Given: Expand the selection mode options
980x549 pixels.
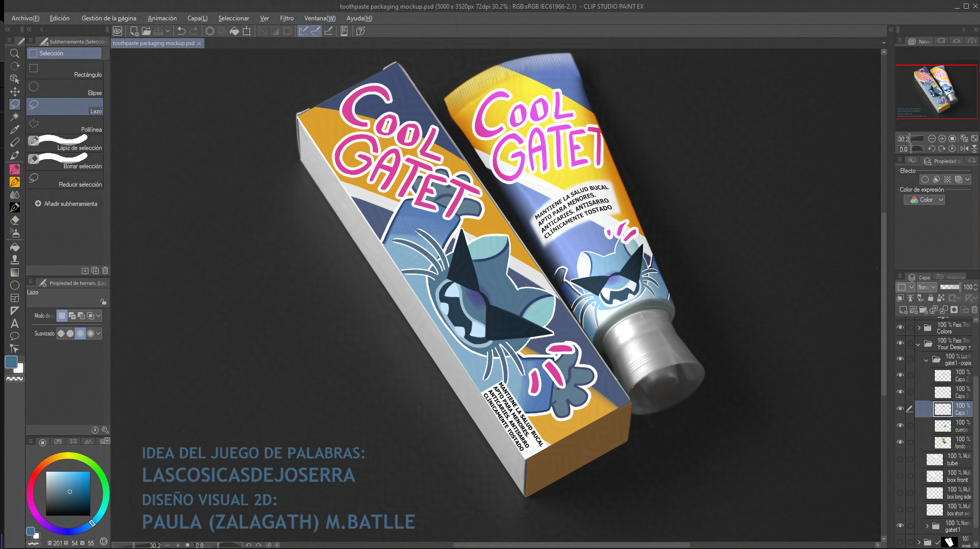Looking at the screenshot, I should [x=99, y=316].
